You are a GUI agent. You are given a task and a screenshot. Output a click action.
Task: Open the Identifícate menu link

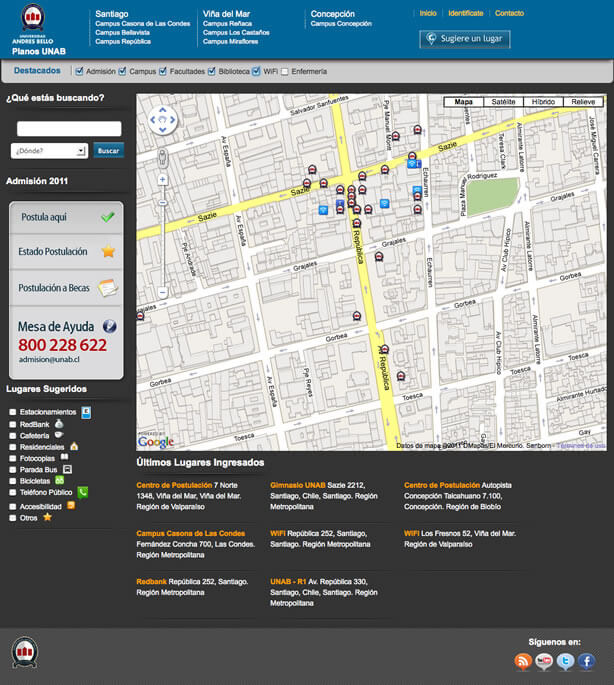[x=465, y=13]
